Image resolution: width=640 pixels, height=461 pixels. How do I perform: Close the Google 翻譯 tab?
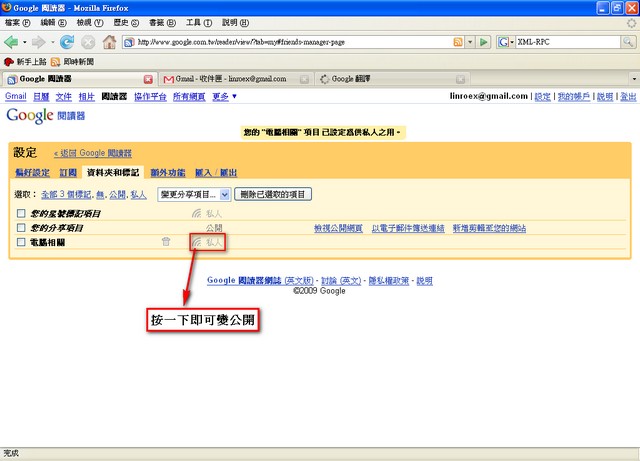[x=460, y=79]
